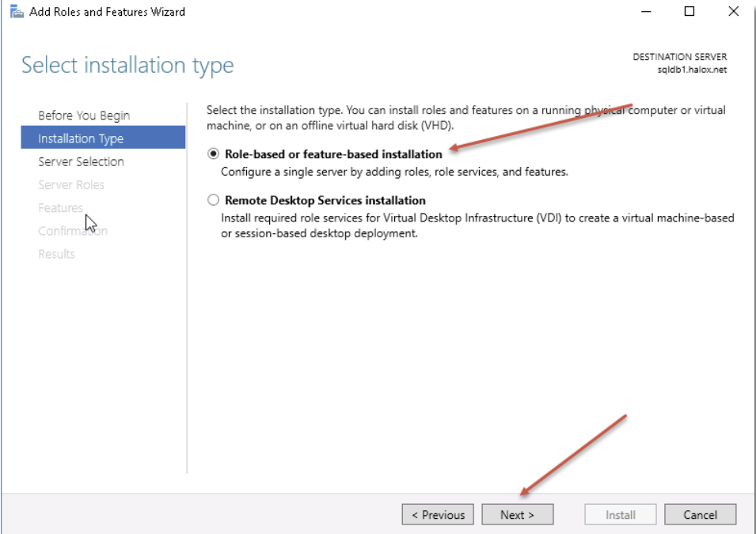Click the Add Roles and Features Wizard title
Screen dimensions: 756x534
107,12
